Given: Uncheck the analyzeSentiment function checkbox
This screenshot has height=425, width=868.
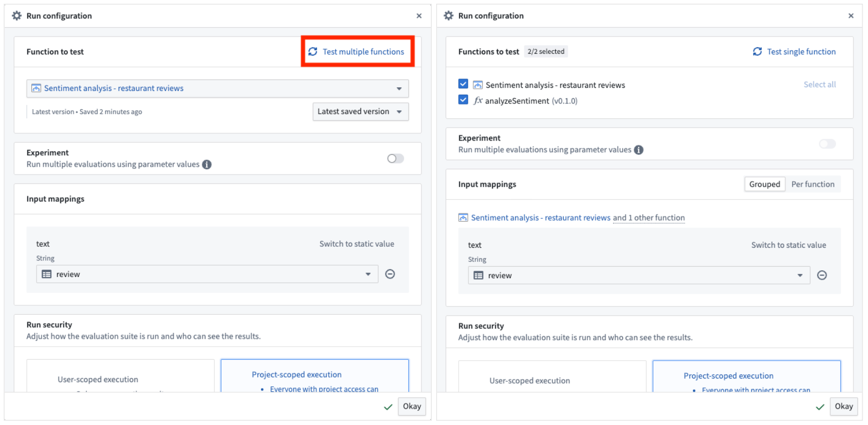Looking at the screenshot, I should [x=463, y=100].
